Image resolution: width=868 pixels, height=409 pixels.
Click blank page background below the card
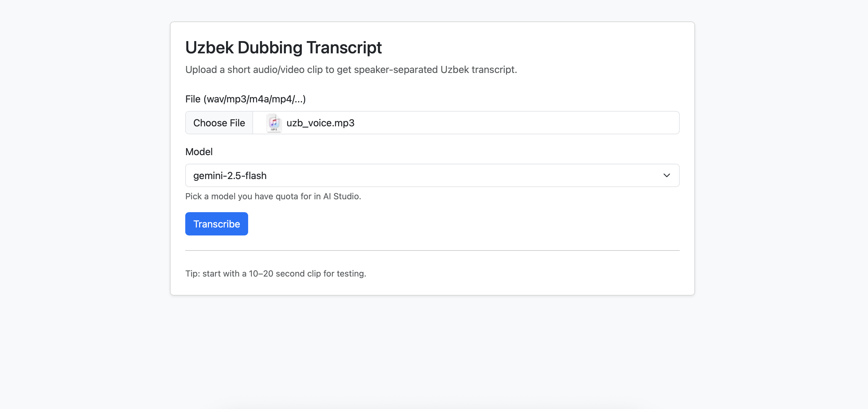[x=432, y=350]
